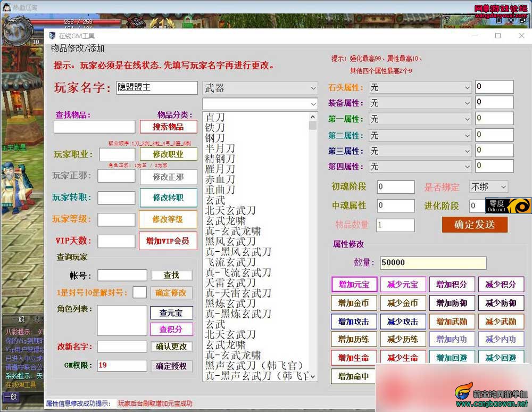Click the 修改正邪 button

coord(168,177)
